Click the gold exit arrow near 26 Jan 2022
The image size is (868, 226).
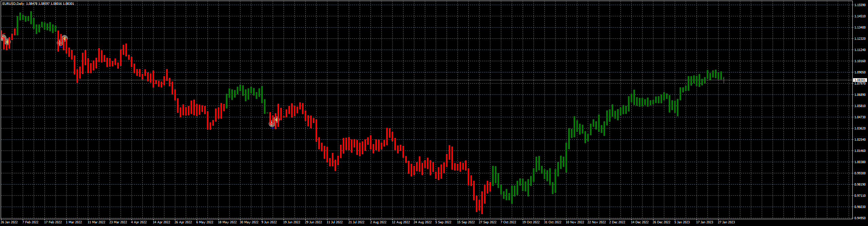(7, 41)
